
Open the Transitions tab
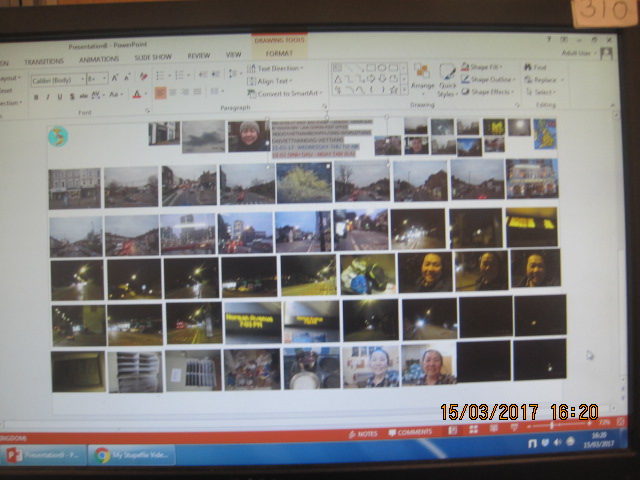pos(44,61)
